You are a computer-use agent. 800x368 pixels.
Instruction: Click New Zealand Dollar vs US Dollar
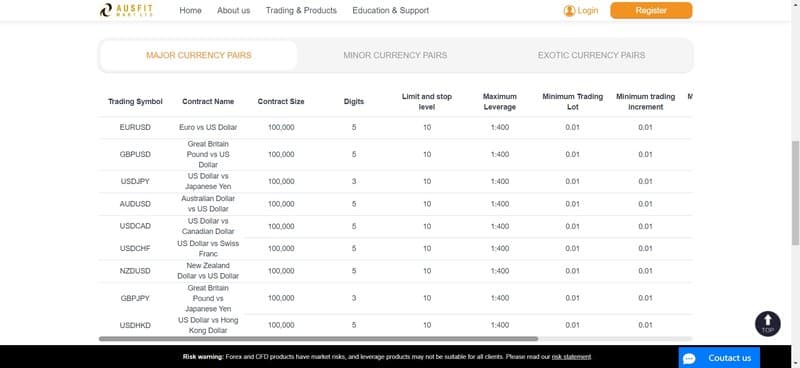[208, 271]
